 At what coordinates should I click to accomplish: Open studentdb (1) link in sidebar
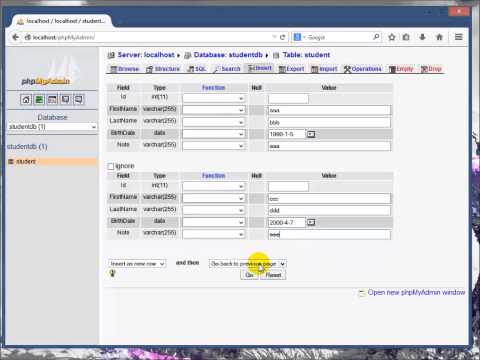click(x=27, y=147)
